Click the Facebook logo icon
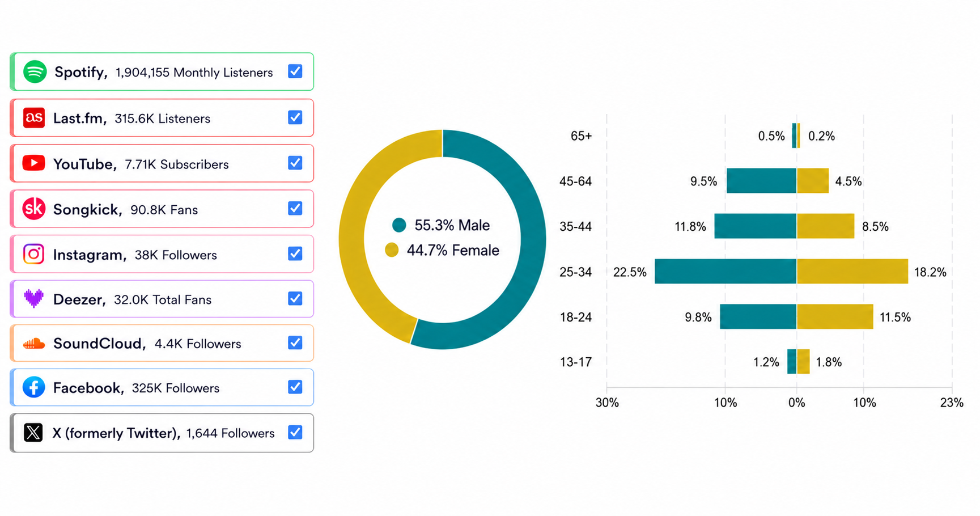 [x=34, y=388]
